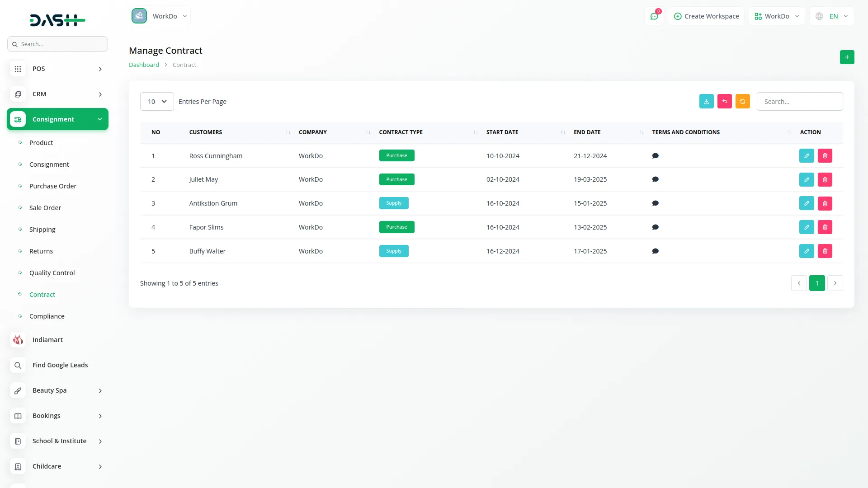Screen dimensions: 868x488
Task: Delete Juliet May's contract
Action: tap(825, 180)
